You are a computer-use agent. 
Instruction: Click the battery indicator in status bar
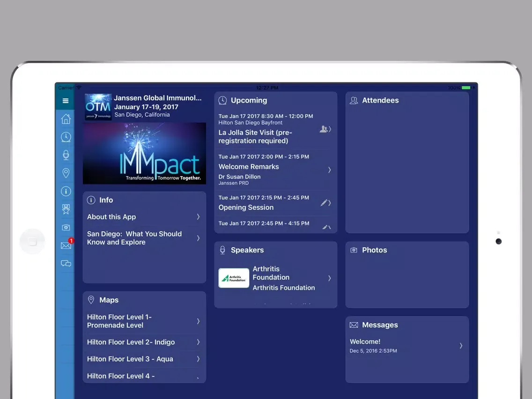coord(466,88)
